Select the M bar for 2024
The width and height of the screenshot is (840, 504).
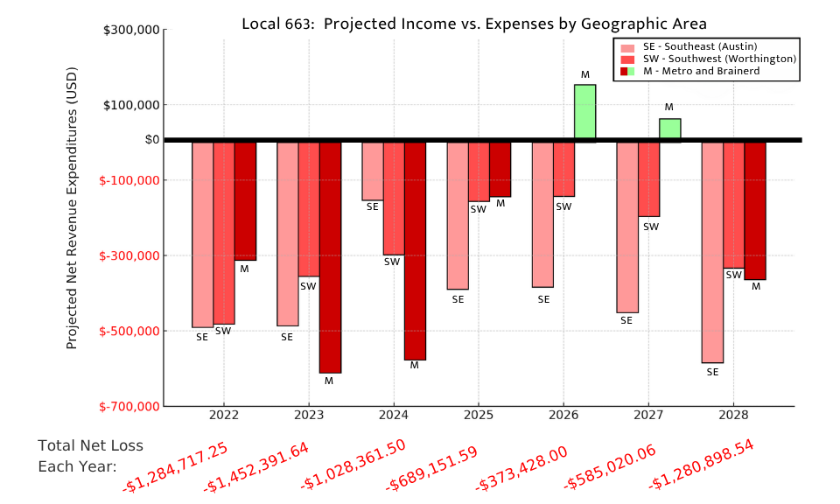[x=415, y=250]
